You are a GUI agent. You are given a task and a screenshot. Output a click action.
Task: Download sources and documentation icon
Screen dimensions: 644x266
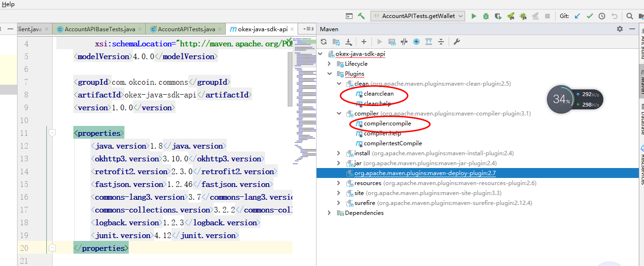click(x=348, y=42)
